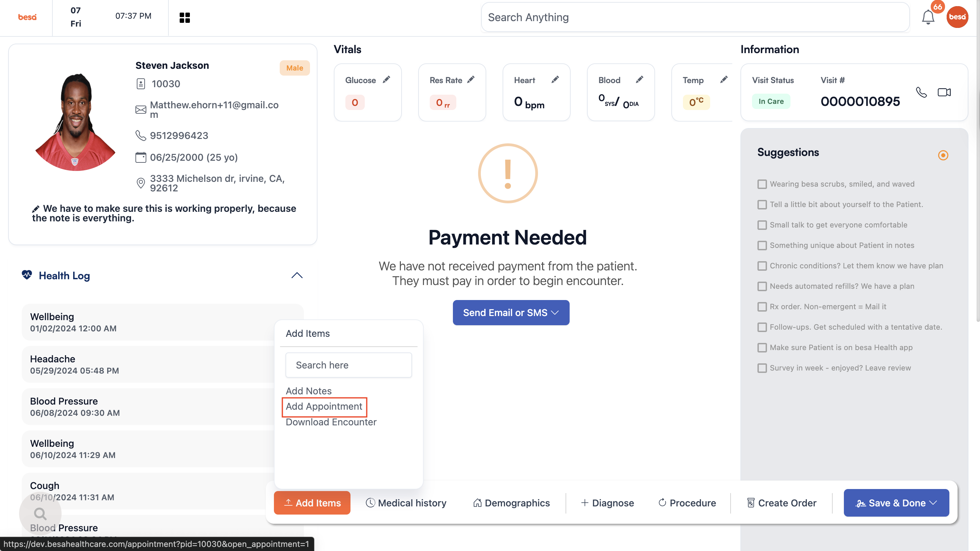Click the birthdate calendar icon
The height and width of the screenshot is (551, 980).
point(141,157)
